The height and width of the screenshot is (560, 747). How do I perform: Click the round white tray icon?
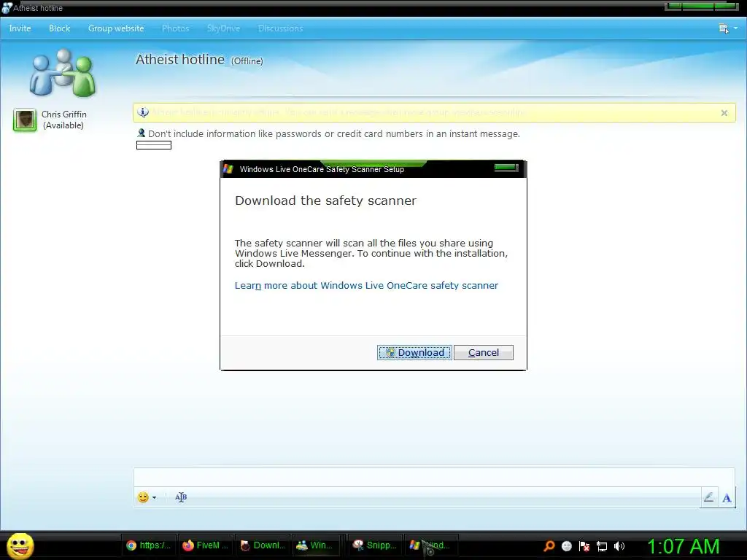tap(566, 546)
